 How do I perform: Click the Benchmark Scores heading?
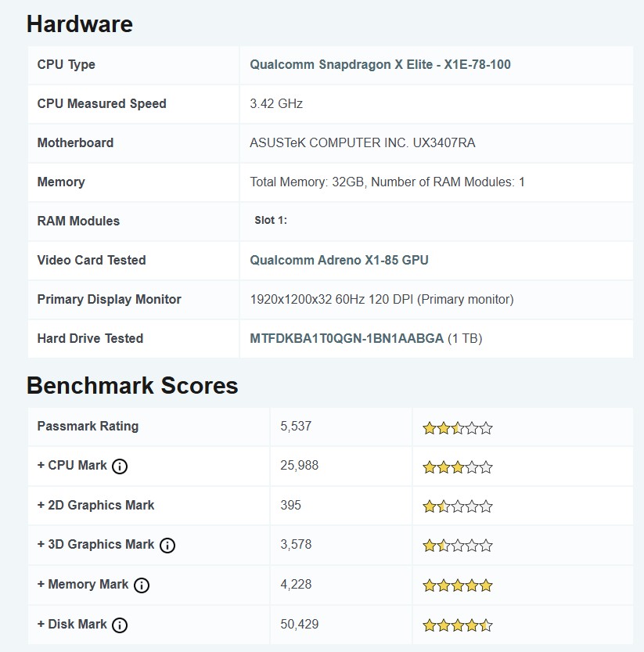(x=132, y=386)
